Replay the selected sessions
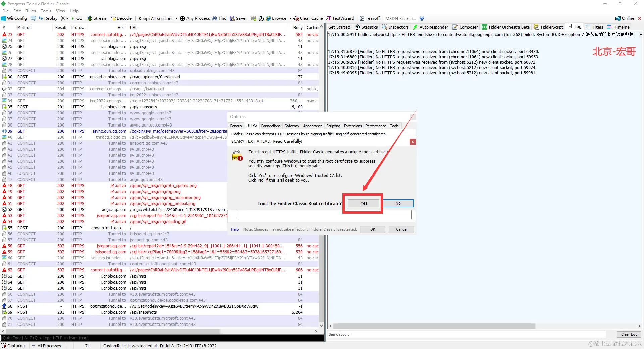 tap(48, 18)
